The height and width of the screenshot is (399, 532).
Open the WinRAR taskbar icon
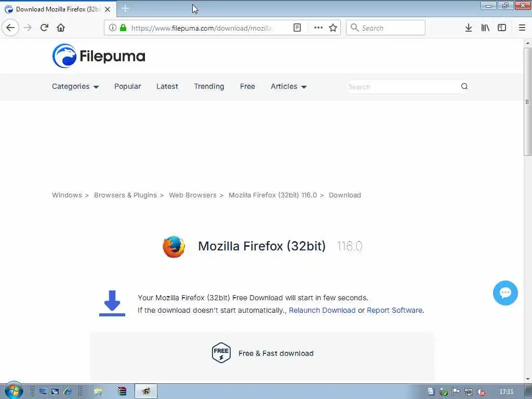click(122, 392)
